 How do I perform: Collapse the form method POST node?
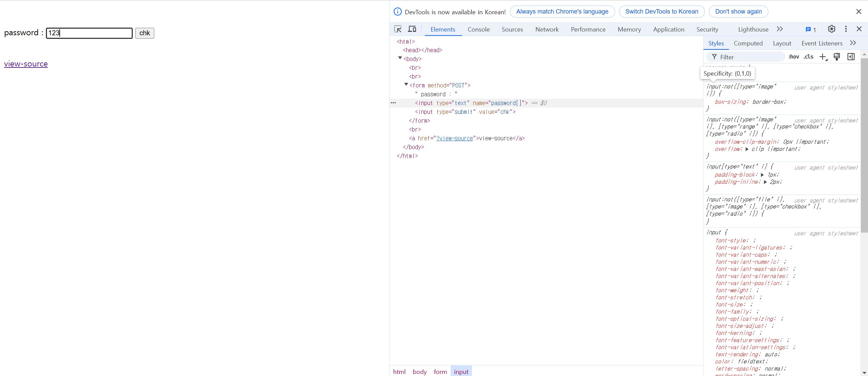coord(406,85)
